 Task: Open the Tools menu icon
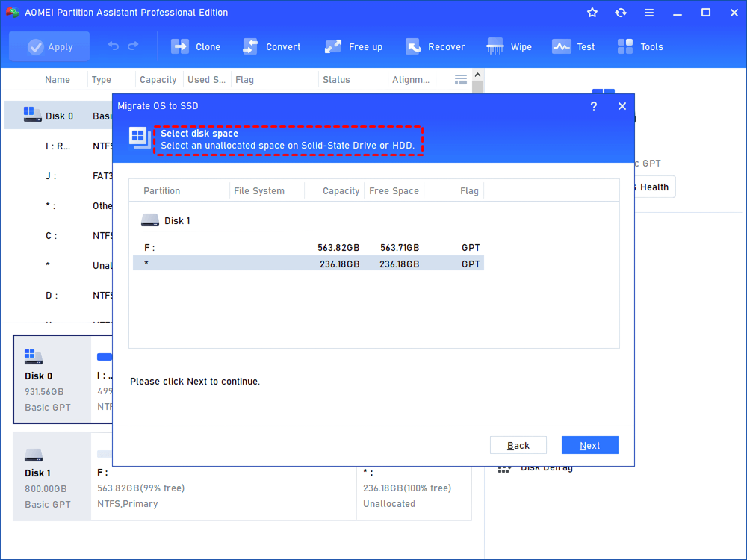(x=625, y=46)
